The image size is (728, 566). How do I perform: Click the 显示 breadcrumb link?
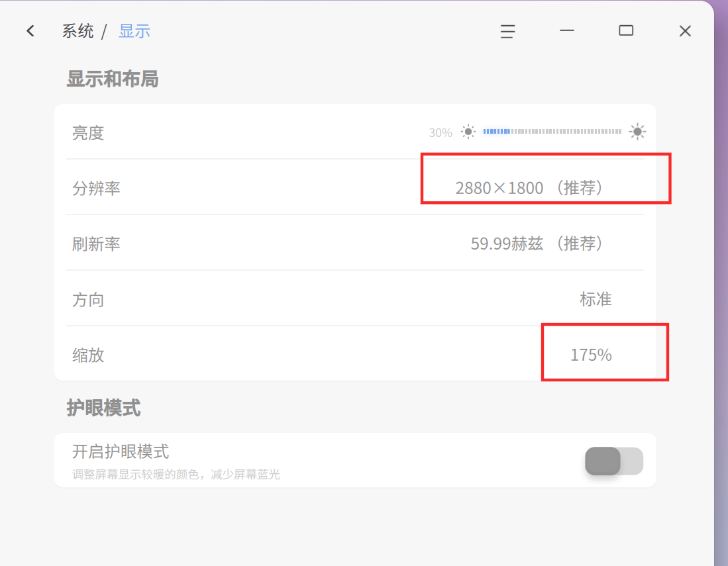click(x=134, y=31)
